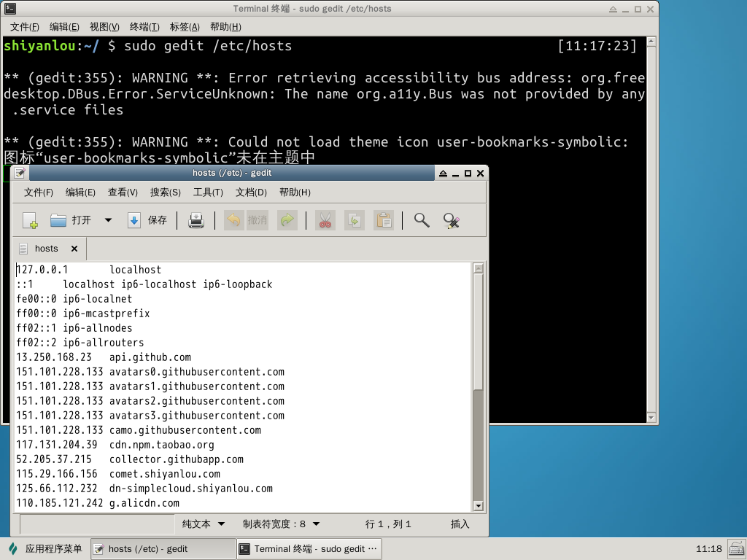Open the 制表符宽度 tab width dropdown
Image resolution: width=747 pixels, height=560 pixels.
[x=281, y=524]
